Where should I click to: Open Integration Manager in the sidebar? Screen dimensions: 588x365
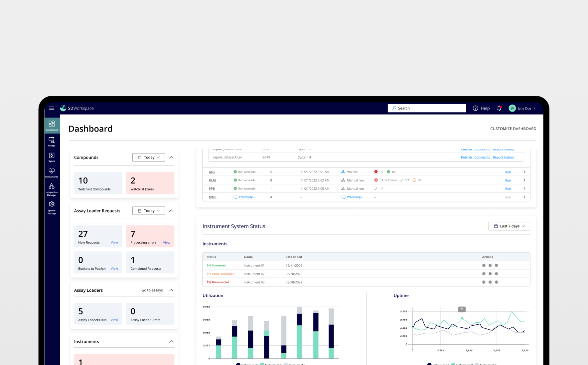52,189
